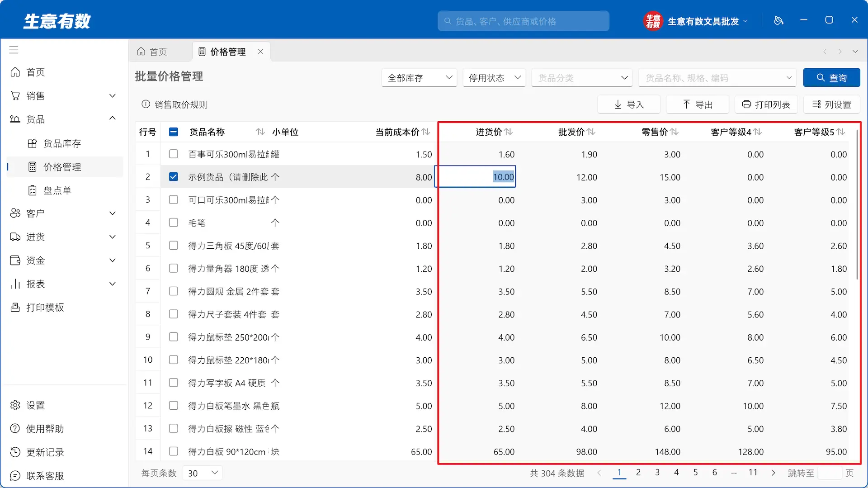Viewport: 868px width, 488px height.
Task: Go to next page arrow in pagination
Action: 773,473
